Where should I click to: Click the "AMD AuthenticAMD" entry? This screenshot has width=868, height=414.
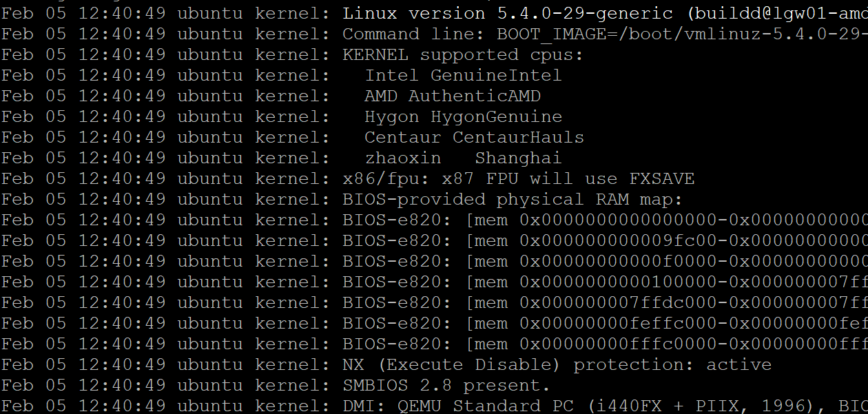[x=452, y=96]
